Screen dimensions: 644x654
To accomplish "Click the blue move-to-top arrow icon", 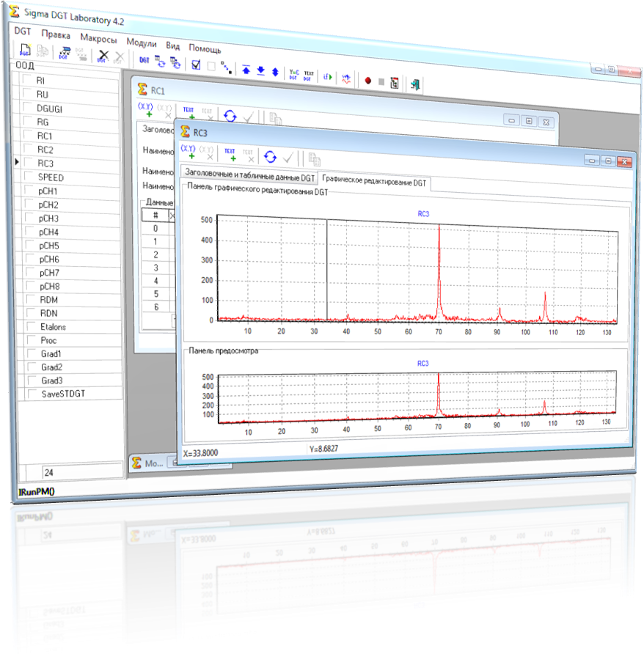I will [x=246, y=70].
